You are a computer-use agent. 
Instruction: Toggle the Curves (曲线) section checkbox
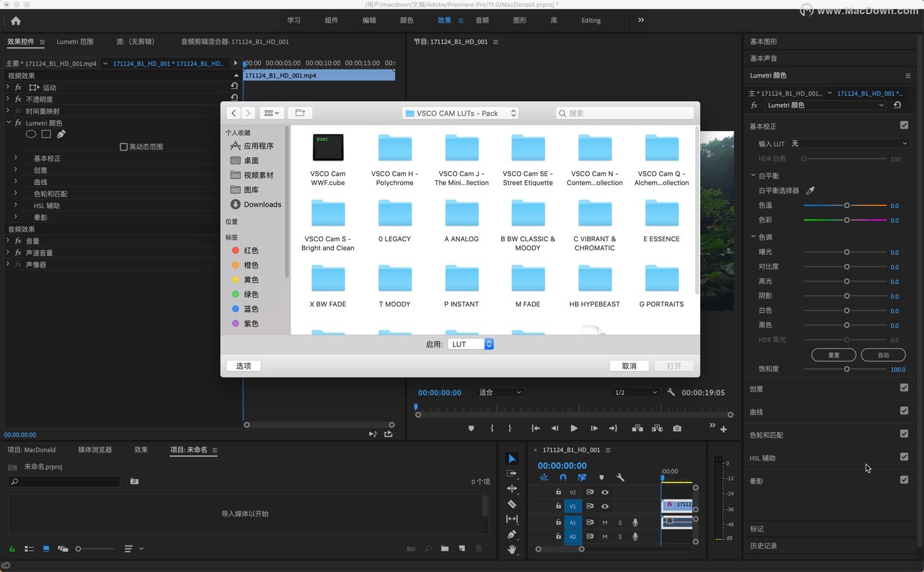pyautogui.click(x=904, y=411)
